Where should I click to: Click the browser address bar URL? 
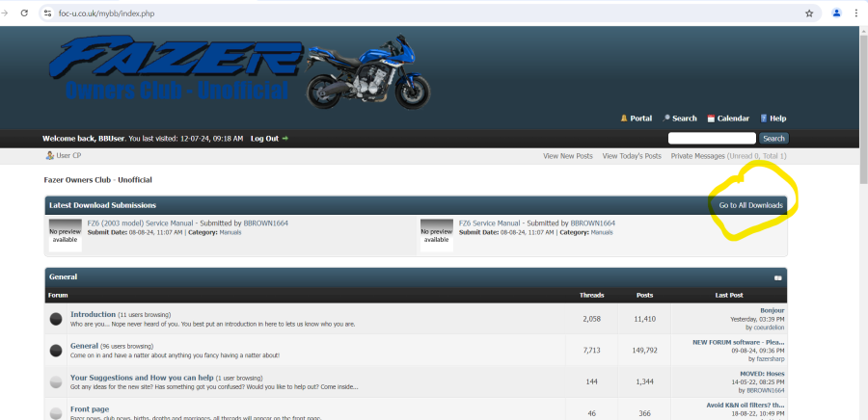tap(106, 13)
